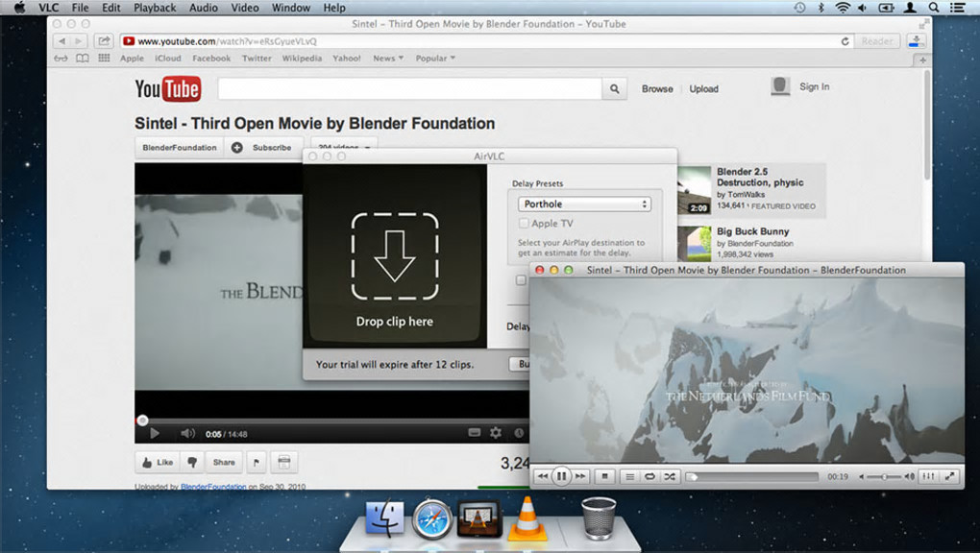Focus the YouTube search field
The height and width of the screenshot is (553, 980).
[409, 88]
